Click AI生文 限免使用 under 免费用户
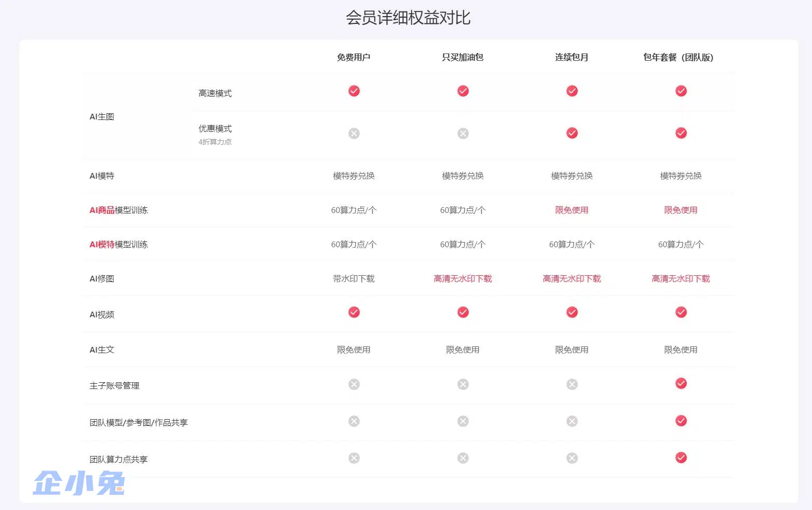The image size is (812, 510). pyautogui.click(x=354, y=350)
